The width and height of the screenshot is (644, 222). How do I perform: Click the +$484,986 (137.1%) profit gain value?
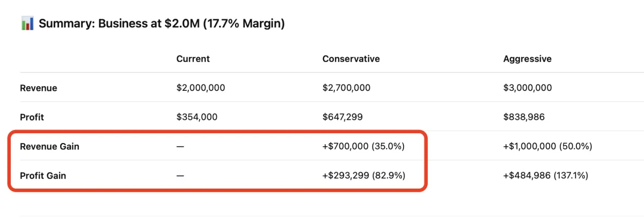click(x=546, y=175)
